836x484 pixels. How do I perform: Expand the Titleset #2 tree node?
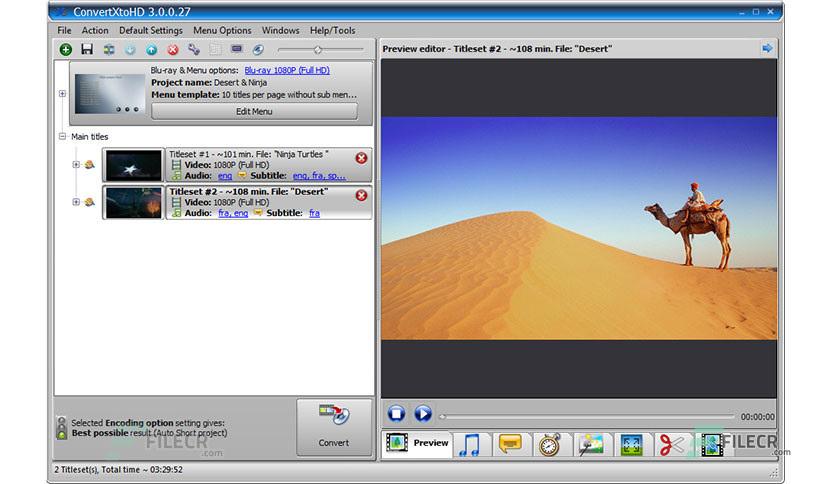click(x=76, y=201)
